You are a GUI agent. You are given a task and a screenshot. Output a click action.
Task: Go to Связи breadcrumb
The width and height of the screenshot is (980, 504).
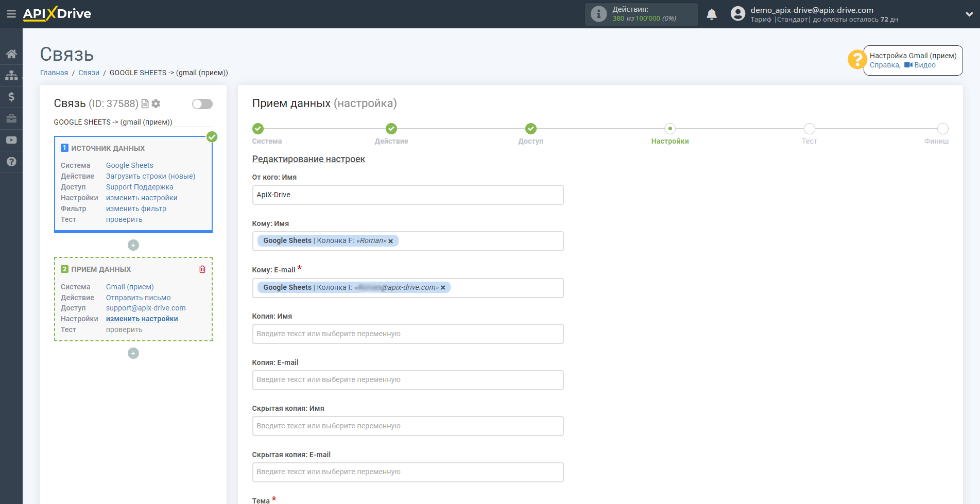point(89,73)
